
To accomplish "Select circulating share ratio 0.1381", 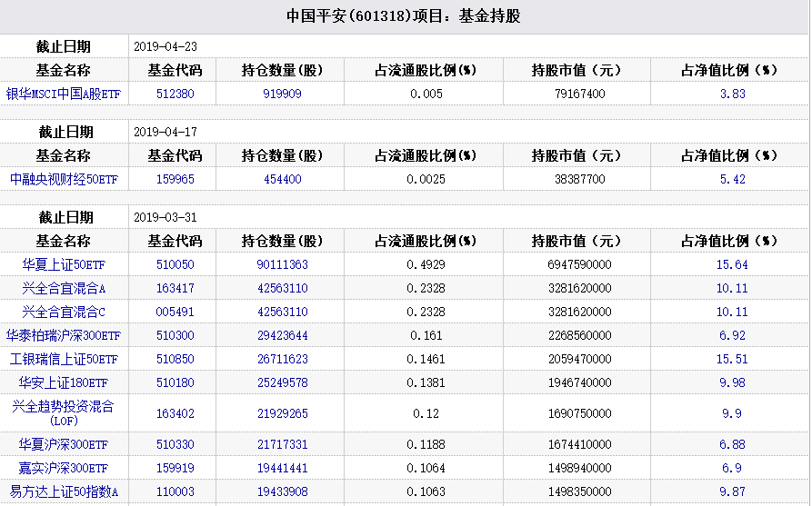I will click(x=426, y=383).
